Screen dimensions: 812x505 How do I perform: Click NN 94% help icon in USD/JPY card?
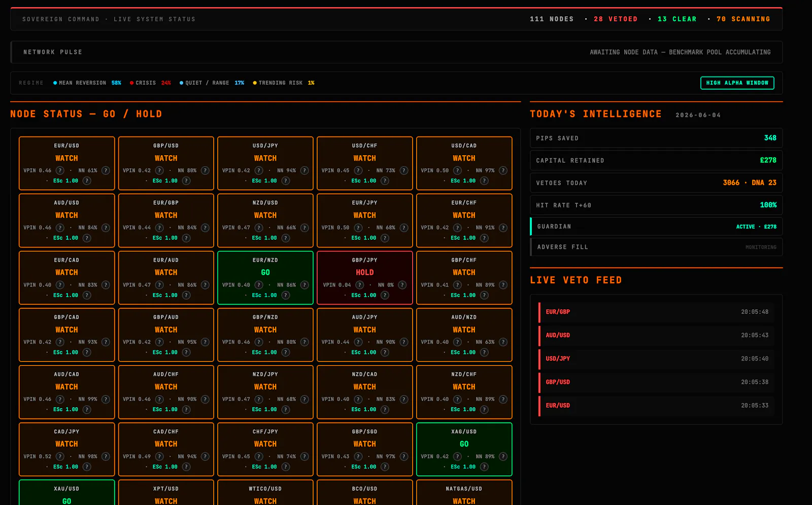(x=304, y=170)
